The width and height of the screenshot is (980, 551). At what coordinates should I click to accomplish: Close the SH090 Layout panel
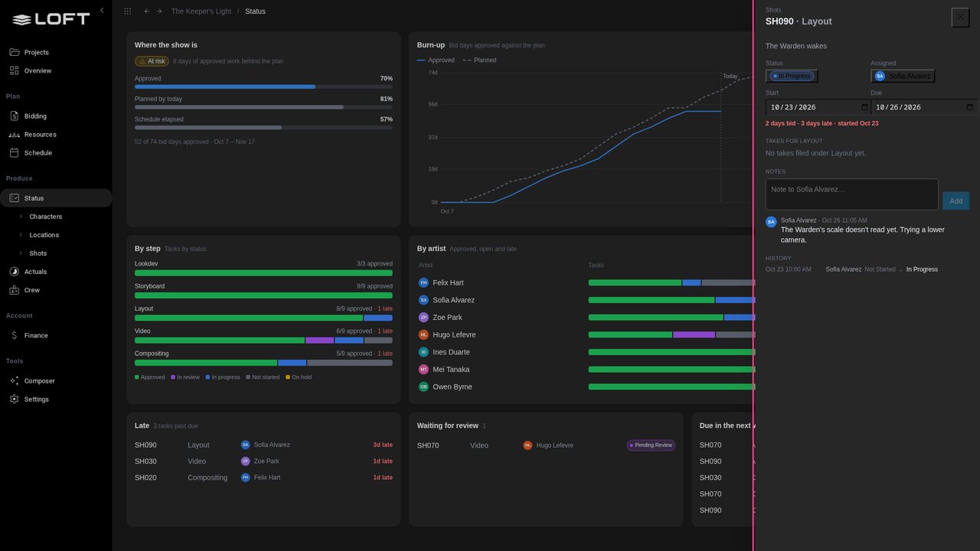point(960,17)
